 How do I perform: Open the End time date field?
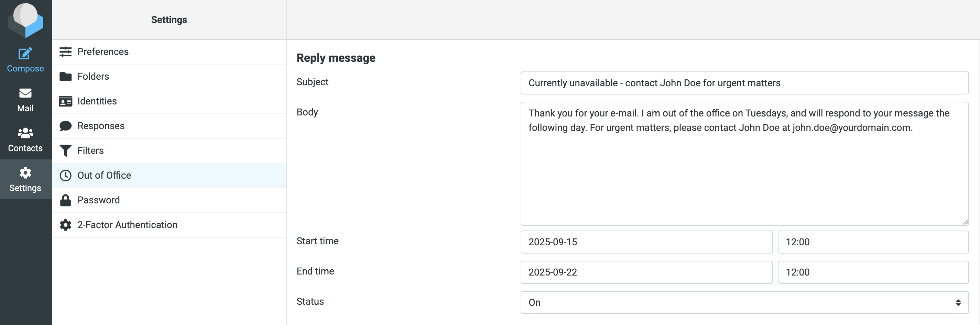pos(646,272)
